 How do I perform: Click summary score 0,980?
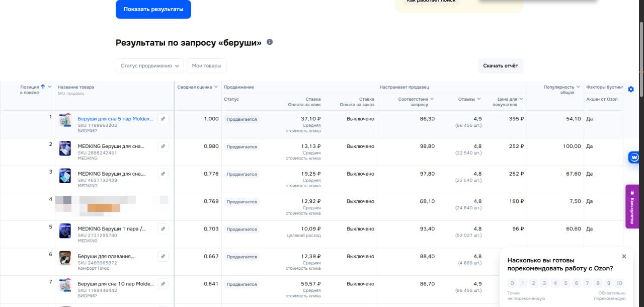pyautogui.click(x=211, y=146)
